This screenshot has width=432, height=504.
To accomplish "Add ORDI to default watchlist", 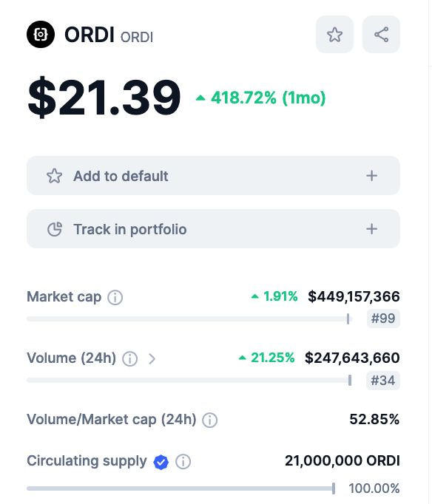I will tap(213, 175).
